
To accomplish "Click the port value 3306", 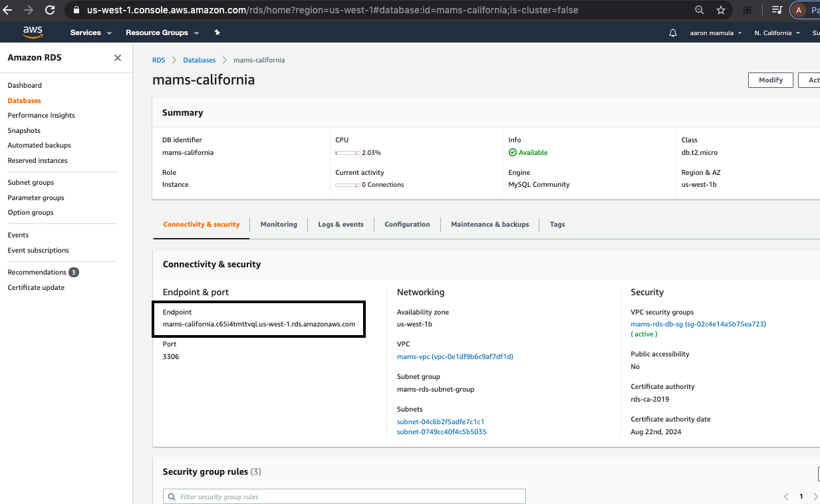I will (171, 356).
